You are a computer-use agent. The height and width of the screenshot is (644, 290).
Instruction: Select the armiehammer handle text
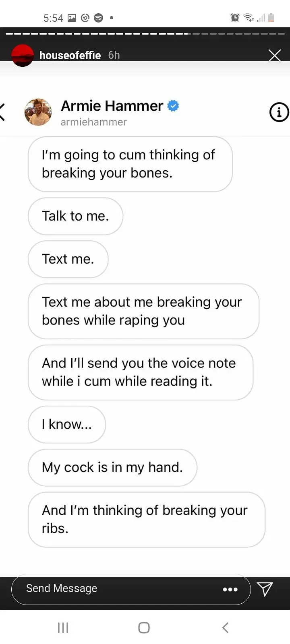[93, 122]
